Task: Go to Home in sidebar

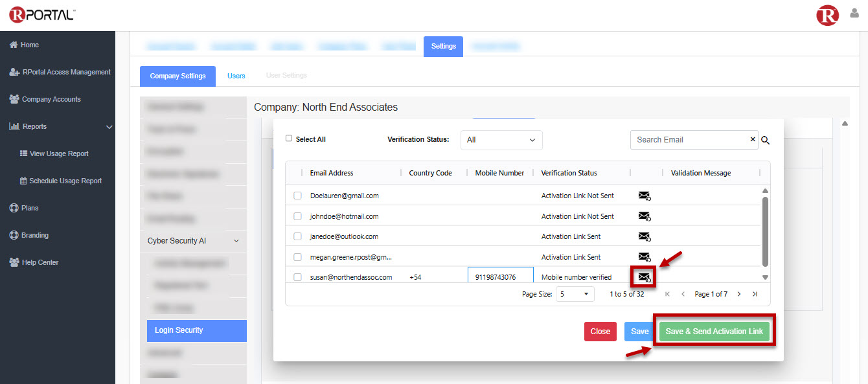Action: pos(24,45)
